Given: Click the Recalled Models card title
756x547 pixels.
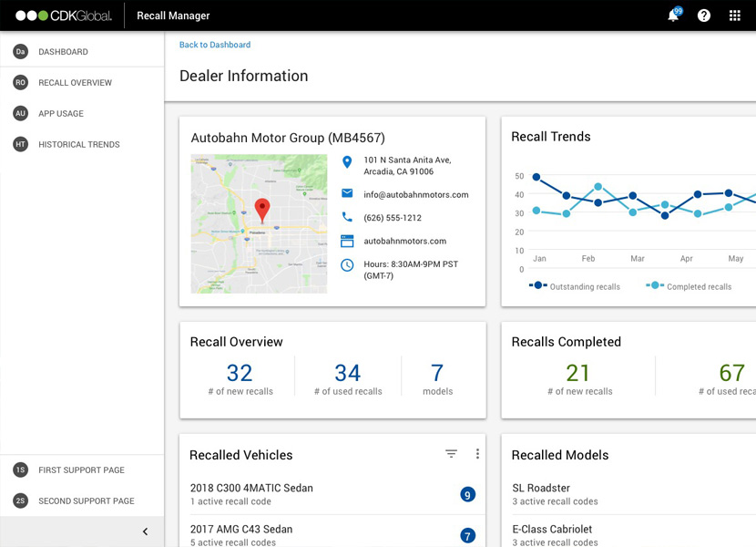Looking at the screenshot, I should point(560,455).
